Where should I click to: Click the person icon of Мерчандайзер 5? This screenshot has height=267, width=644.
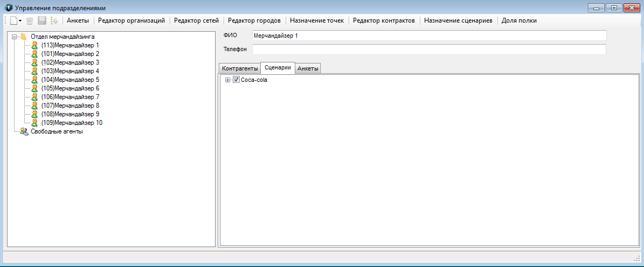35,80
